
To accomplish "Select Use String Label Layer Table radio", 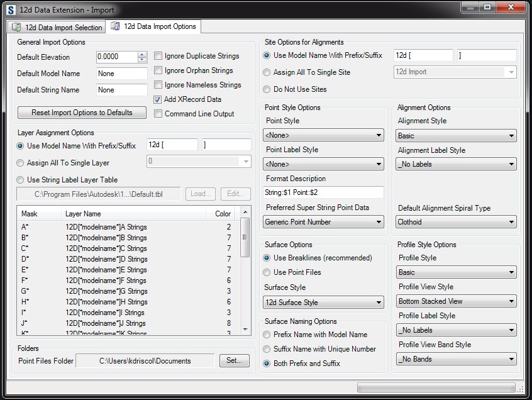I will click(20, 180).
